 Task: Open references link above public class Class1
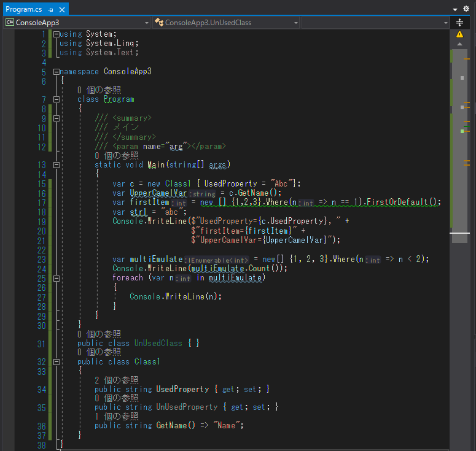click(99, 352)
